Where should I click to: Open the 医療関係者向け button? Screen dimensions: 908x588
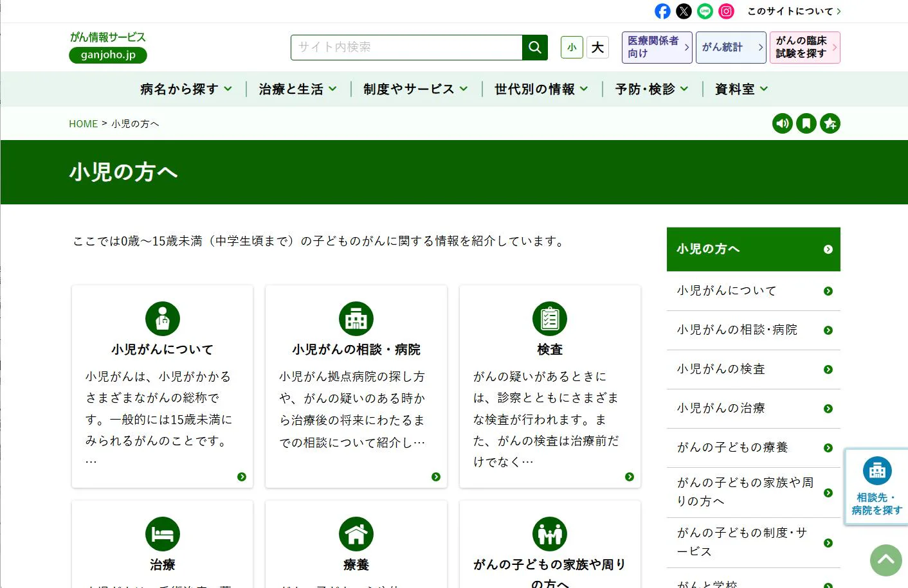click(657, 48)
